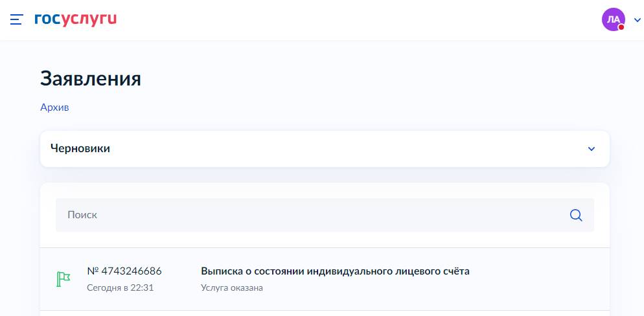Open the purple ЛА profile avatar

[x=613, y=19]
